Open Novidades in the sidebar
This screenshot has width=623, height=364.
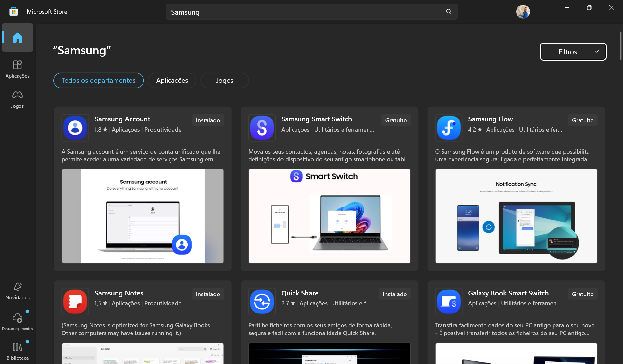[18, 291]
